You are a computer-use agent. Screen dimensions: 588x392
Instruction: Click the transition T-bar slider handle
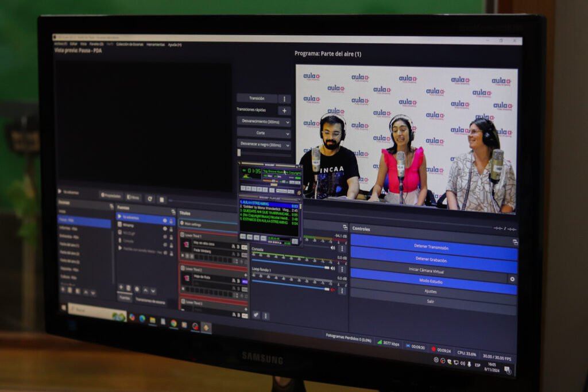tap(239, 153)
